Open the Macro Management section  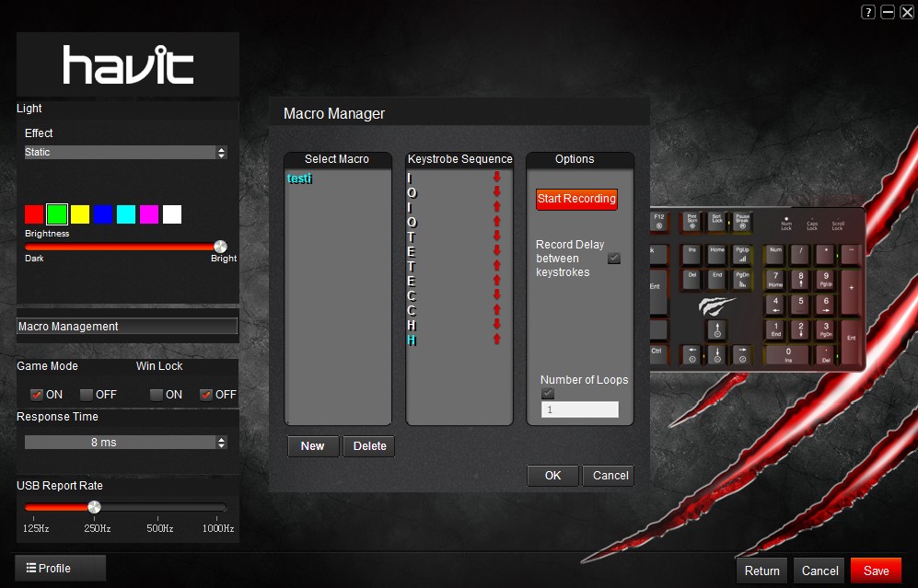127,326
